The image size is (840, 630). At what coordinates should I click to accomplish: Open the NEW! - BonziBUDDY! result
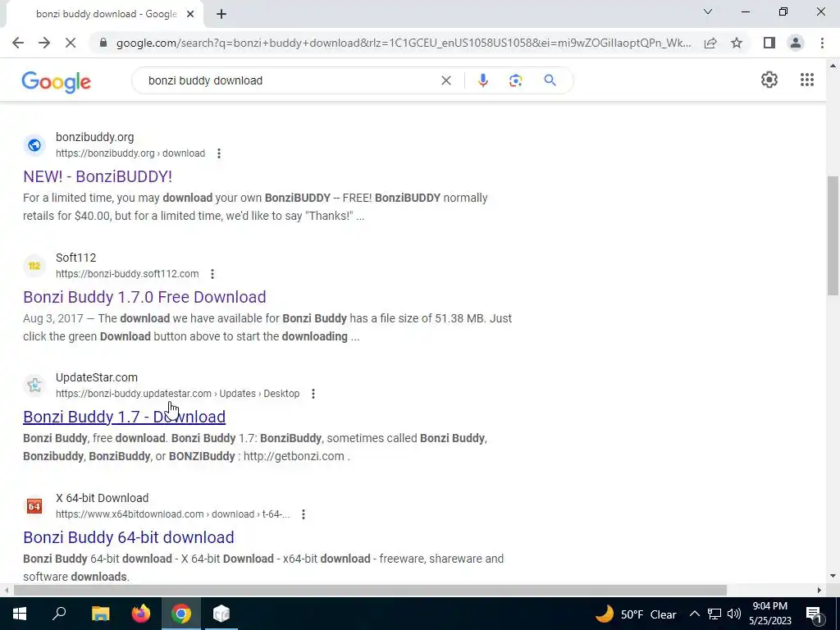click(98, 176)
